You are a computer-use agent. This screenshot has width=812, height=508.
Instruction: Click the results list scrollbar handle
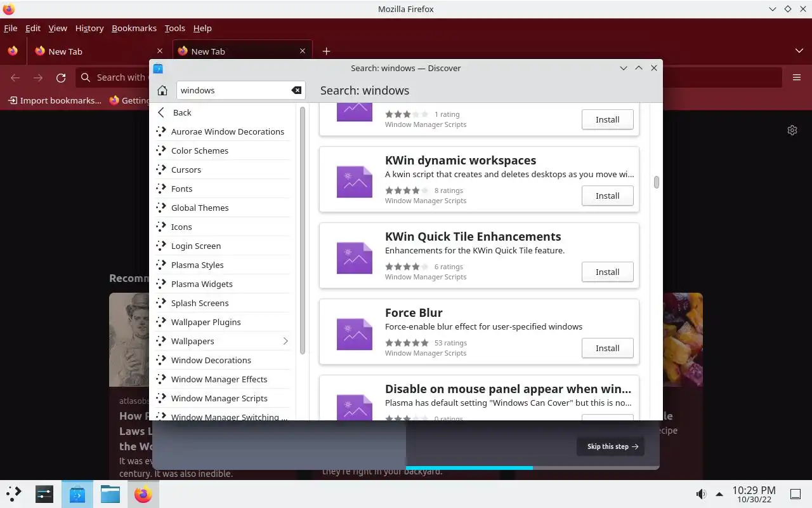(x=656, y=182)
